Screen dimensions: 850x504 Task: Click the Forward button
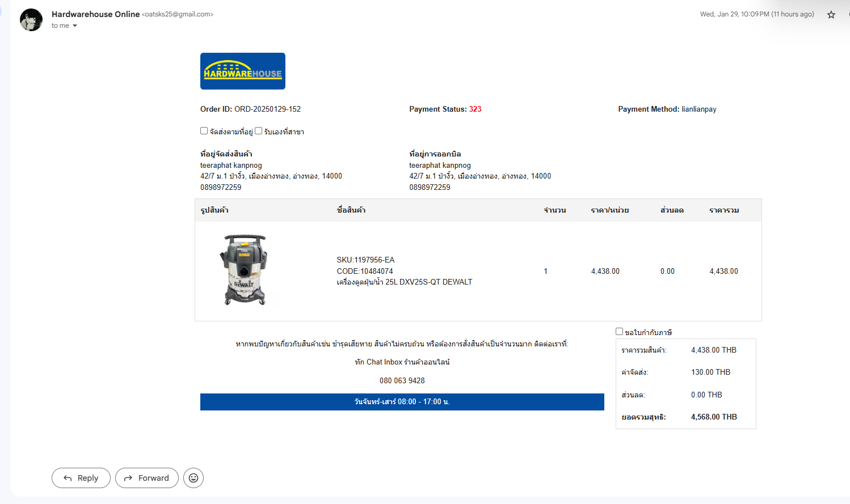coord(146,478)
